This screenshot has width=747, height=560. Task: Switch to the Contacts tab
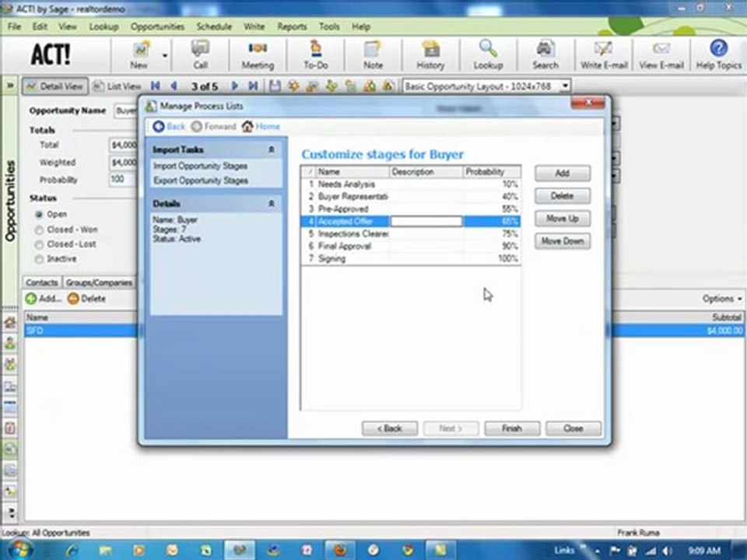[42, 282]
